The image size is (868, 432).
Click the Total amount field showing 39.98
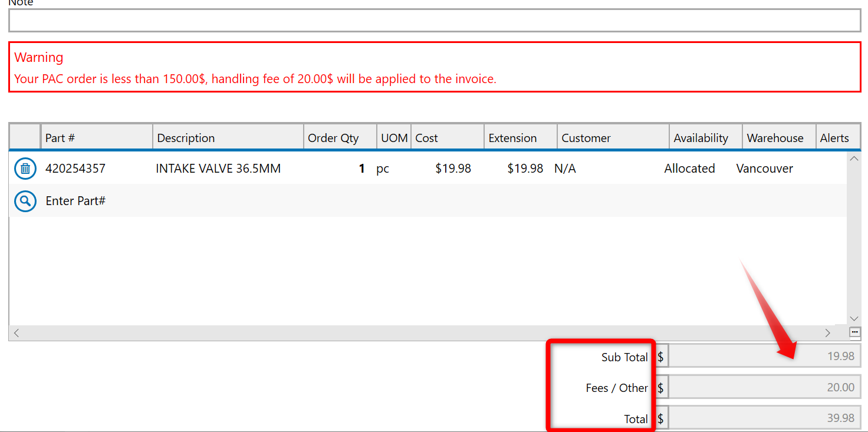pos(764,417)
